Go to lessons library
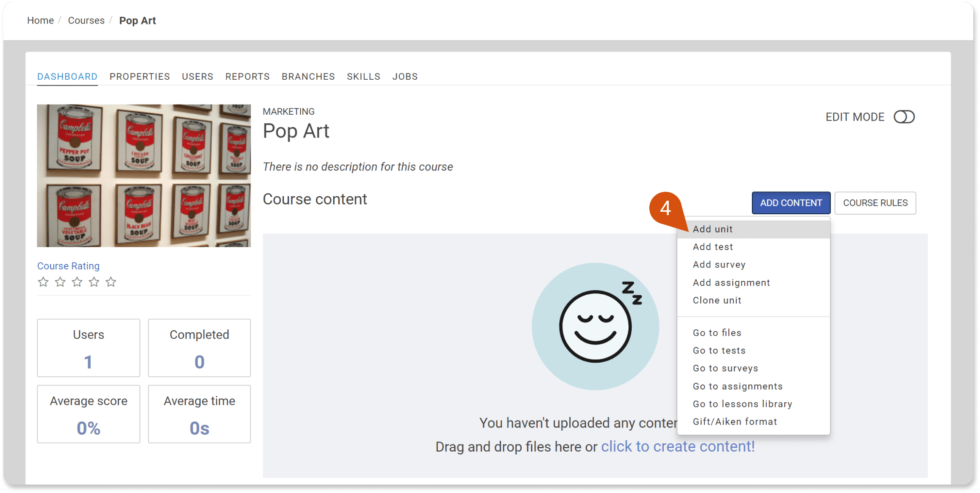 tap(742, 404)
